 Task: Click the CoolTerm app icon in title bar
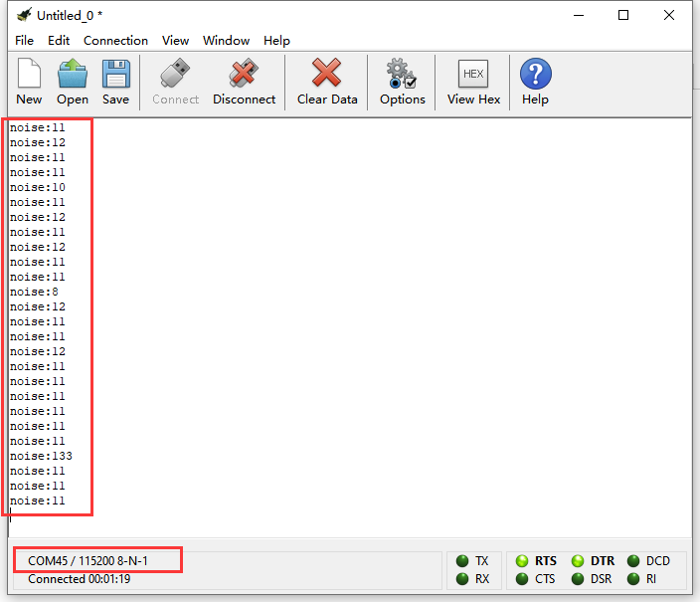pos(24,15)
